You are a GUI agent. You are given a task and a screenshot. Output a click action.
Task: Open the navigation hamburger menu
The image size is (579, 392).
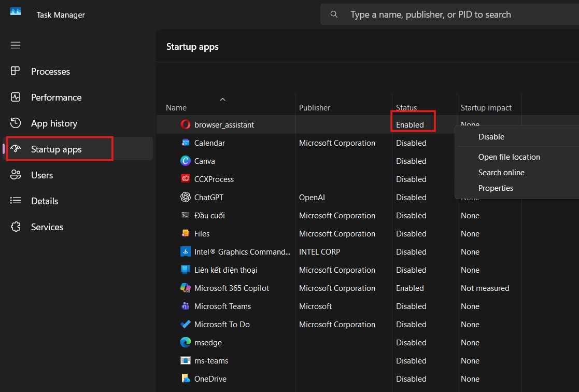tap(16, 45)
